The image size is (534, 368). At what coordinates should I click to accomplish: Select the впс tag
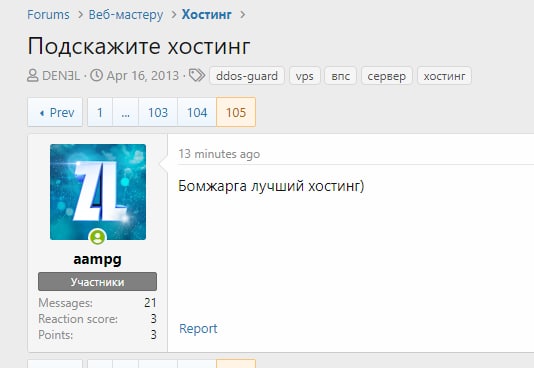(341, 76)
